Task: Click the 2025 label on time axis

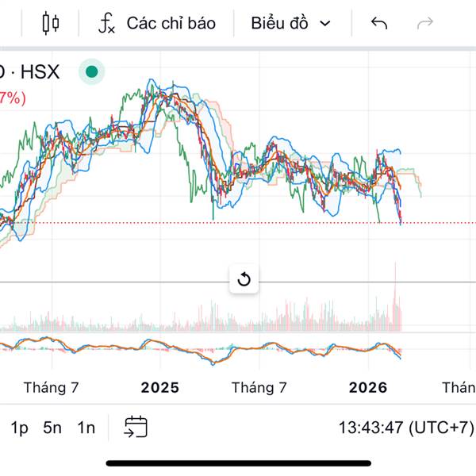Action: pos(160,388)
